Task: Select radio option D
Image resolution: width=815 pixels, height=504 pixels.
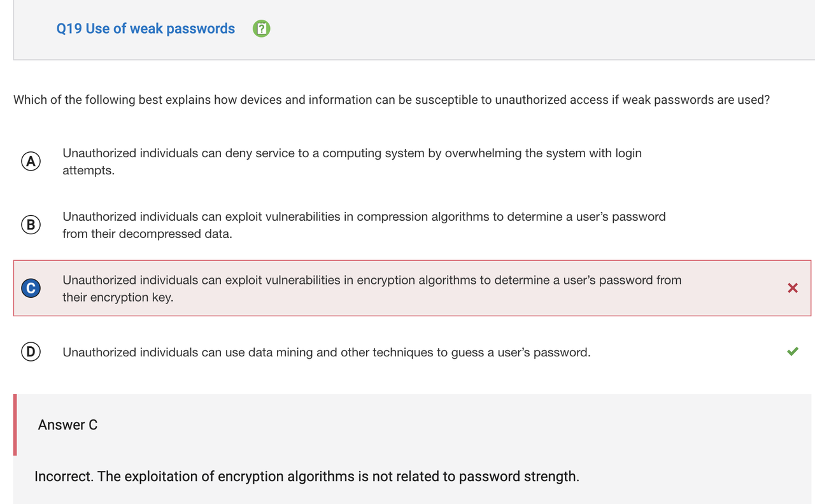Action: tap(31, 352)
